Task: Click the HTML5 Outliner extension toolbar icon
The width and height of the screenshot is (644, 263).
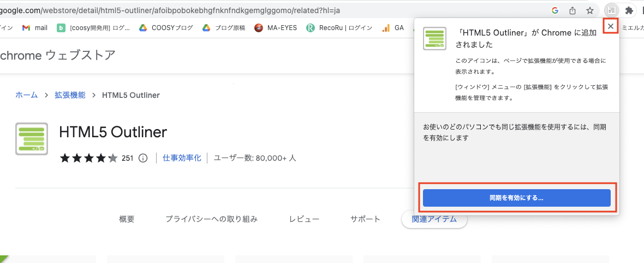Action: [x=612, y=10]
